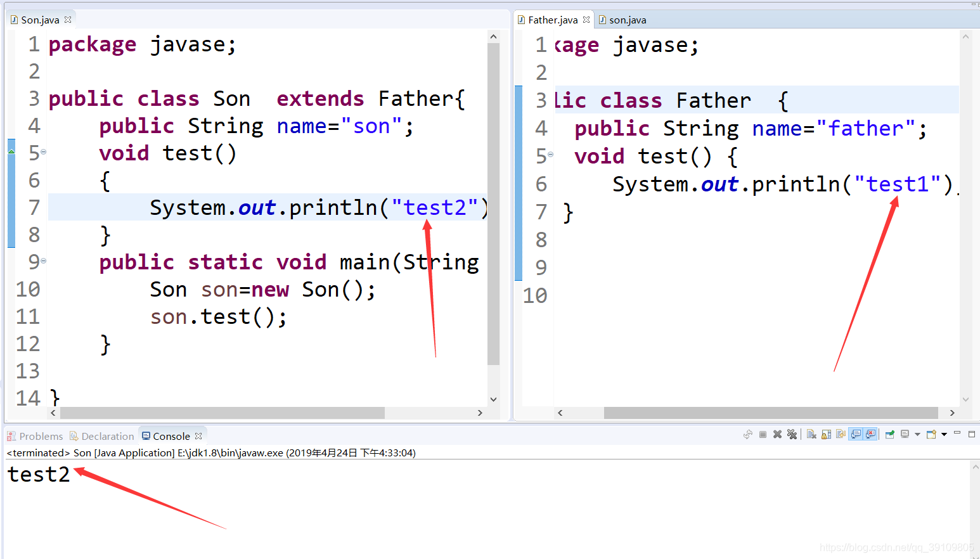Click scroll-right arrow in Father.java editor
This screenshot has width=980, height=559.
(x=952, y=413)
